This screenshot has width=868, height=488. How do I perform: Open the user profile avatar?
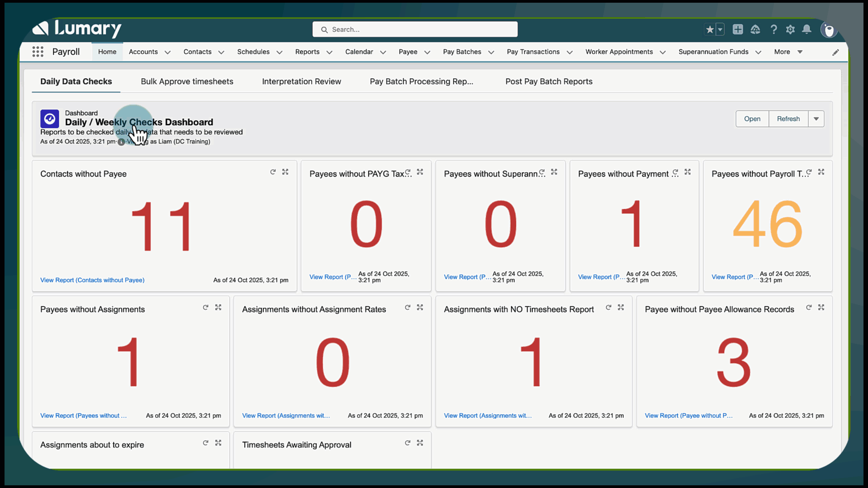click(829, 30)
